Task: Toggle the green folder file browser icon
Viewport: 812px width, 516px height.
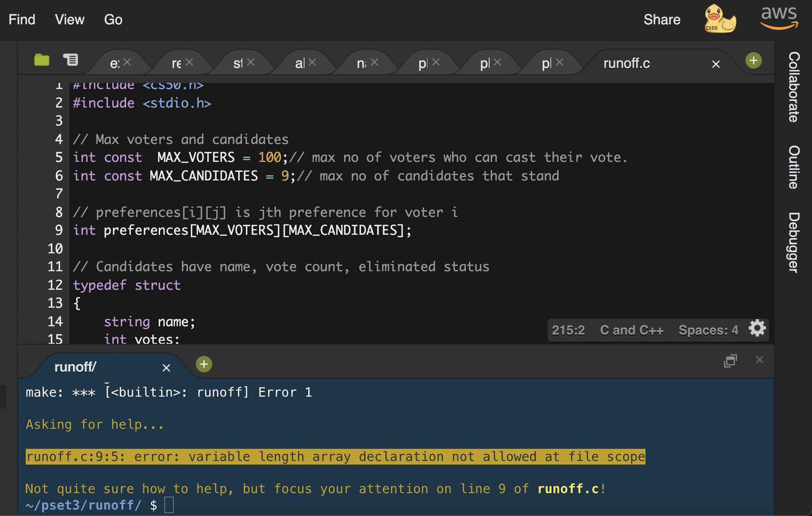Action: [x=42, y=60]
